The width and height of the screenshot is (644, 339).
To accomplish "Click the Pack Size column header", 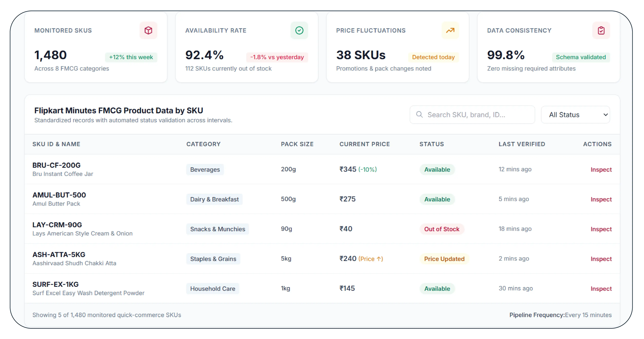I will (x=297, y=144).
